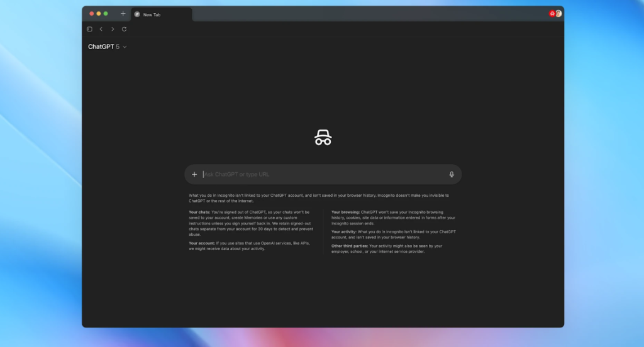
Task: Start voice input with microphone icon
Action: (x=452, y=174)
